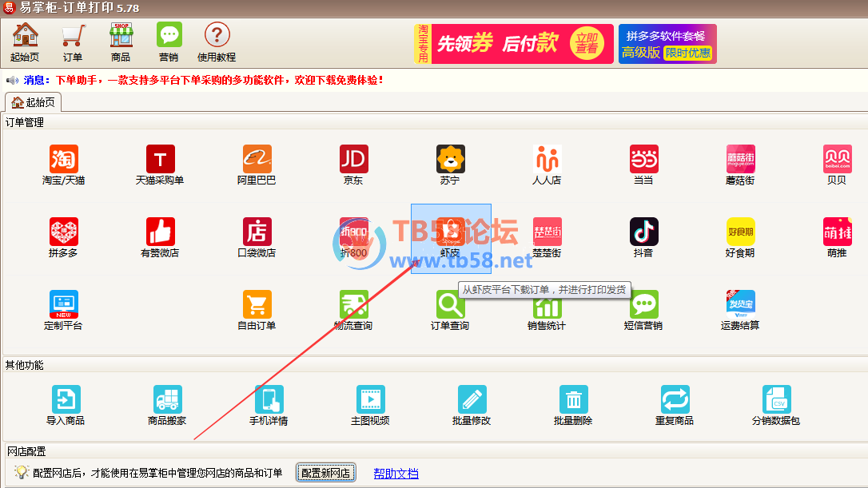The width and height of the screenshot is (868, 488).
Task: Open the 营销 chat bubble toolbar button
Action: (169, 42)
